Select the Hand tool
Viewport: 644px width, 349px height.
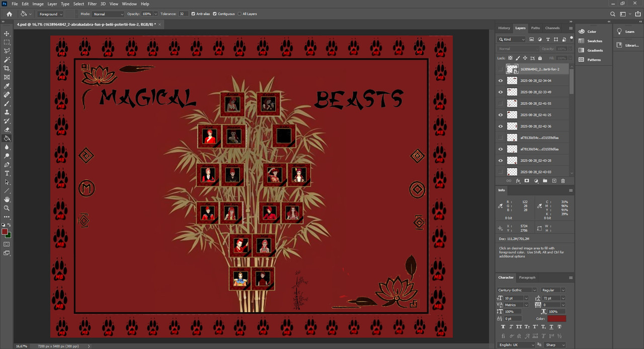click(7, 199)
